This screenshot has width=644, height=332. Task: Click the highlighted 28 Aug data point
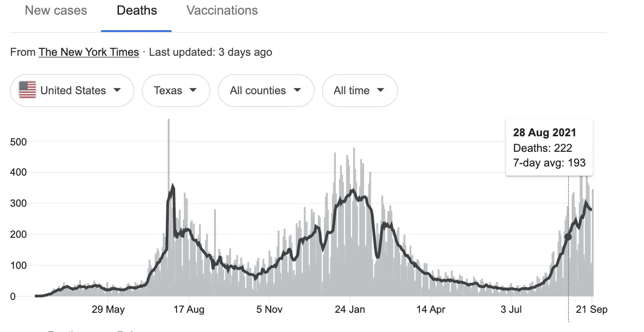pos(568,236)
